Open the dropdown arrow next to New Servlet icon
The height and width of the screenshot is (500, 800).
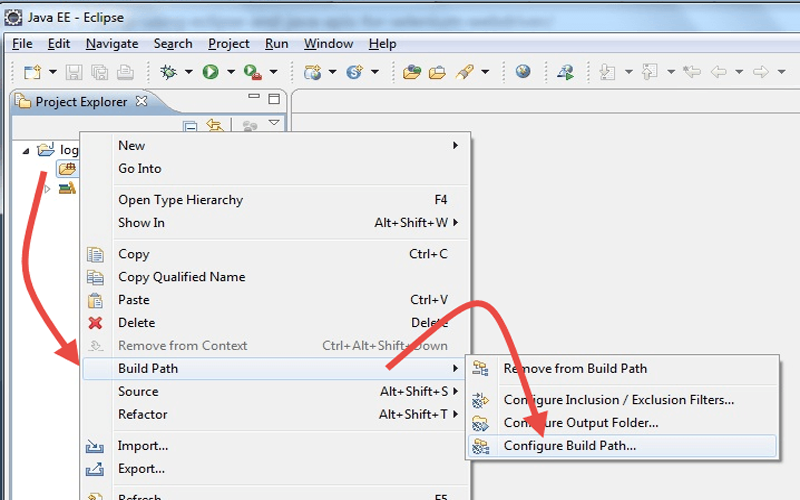click(374, 72)
